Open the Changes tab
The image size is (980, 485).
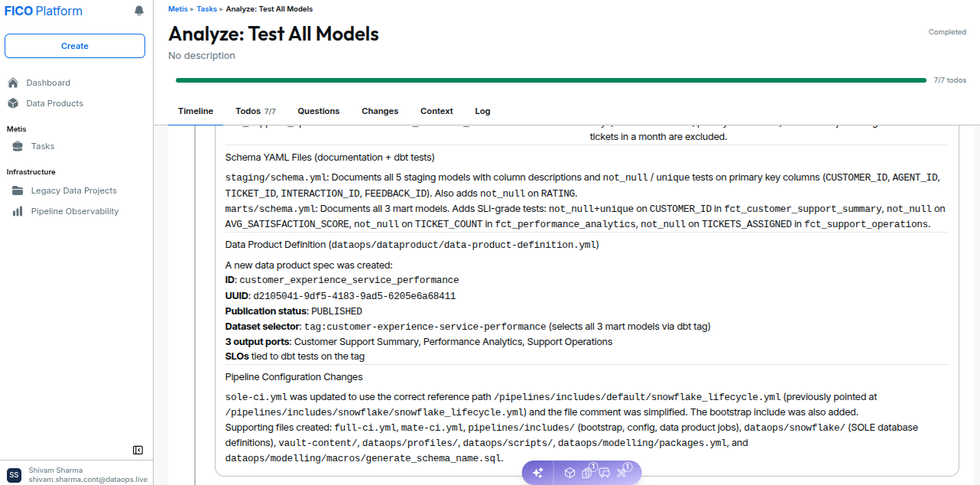click(x=380, y=111)
